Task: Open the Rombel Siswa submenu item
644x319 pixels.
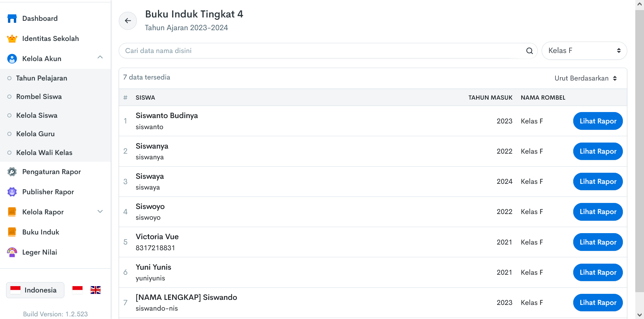Action: (39, 97)
